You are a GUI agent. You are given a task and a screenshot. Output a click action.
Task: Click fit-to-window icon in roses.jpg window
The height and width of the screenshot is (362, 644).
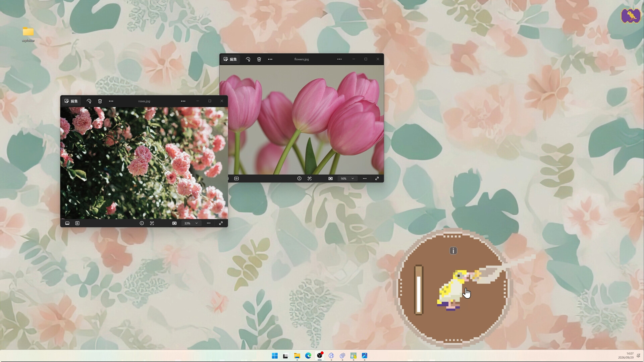174,223
